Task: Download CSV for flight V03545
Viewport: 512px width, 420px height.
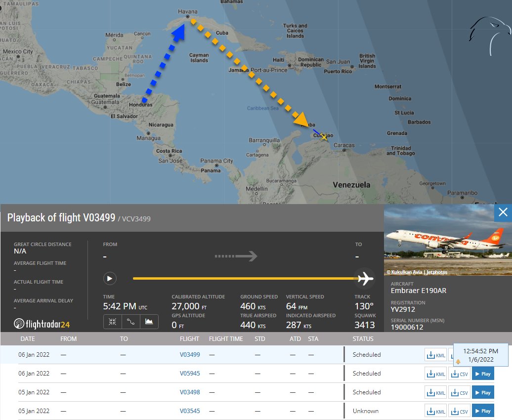Action: pos(459,411)
